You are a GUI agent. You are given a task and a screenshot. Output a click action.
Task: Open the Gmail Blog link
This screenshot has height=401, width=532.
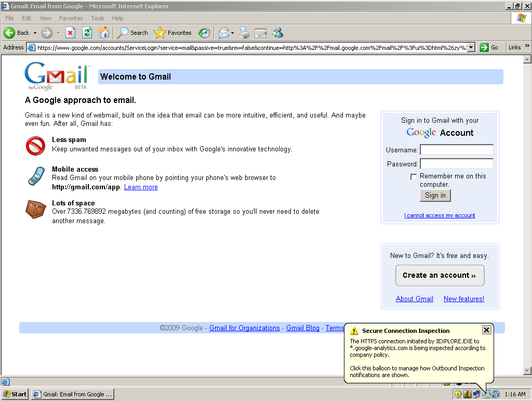tap(303, 328)
